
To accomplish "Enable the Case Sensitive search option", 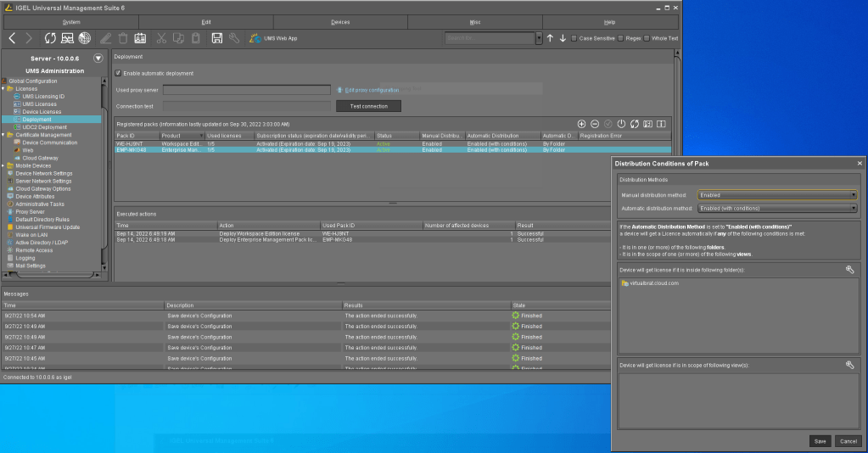I will [x=574, y=38].
